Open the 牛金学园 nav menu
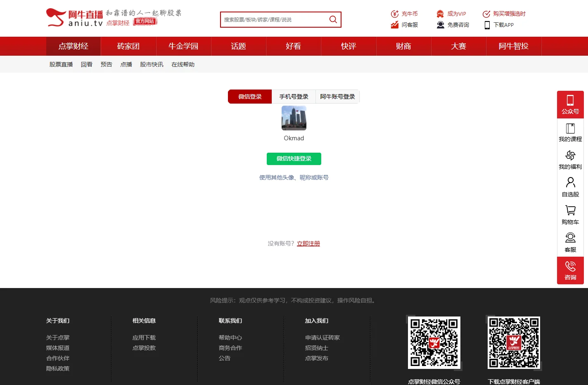 coord(183,46)
